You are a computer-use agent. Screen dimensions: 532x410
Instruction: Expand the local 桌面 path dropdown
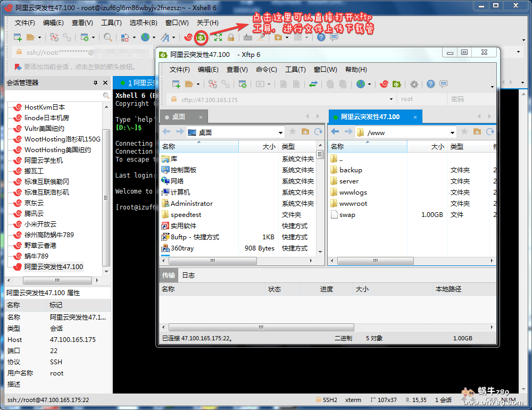(x=281, y=132)
